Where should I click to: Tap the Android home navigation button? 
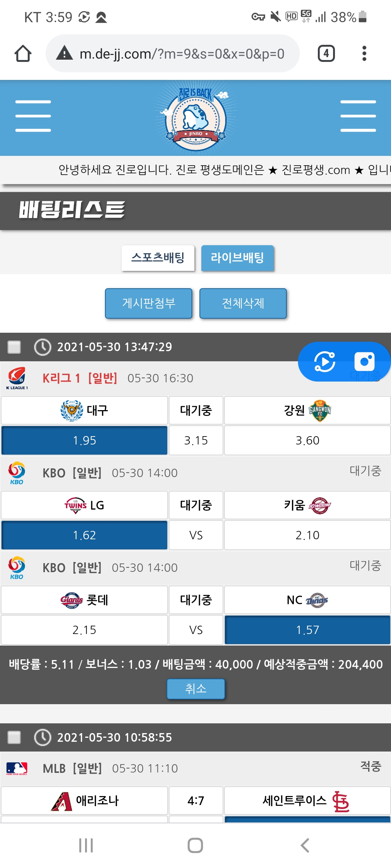tap(195, 845)
